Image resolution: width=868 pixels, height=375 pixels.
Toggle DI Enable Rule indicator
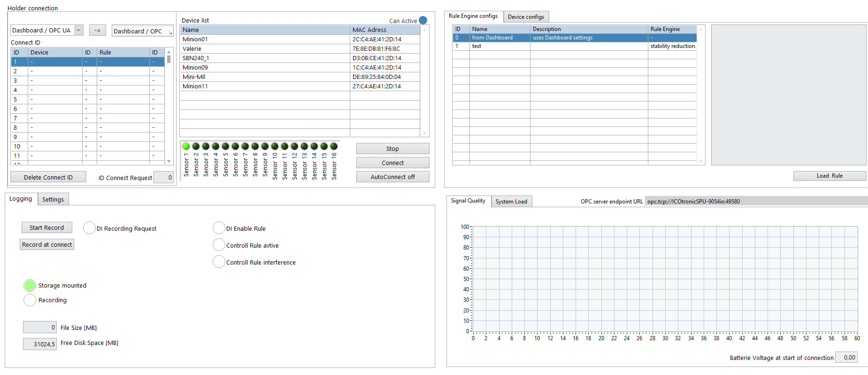tap(219, 228)
